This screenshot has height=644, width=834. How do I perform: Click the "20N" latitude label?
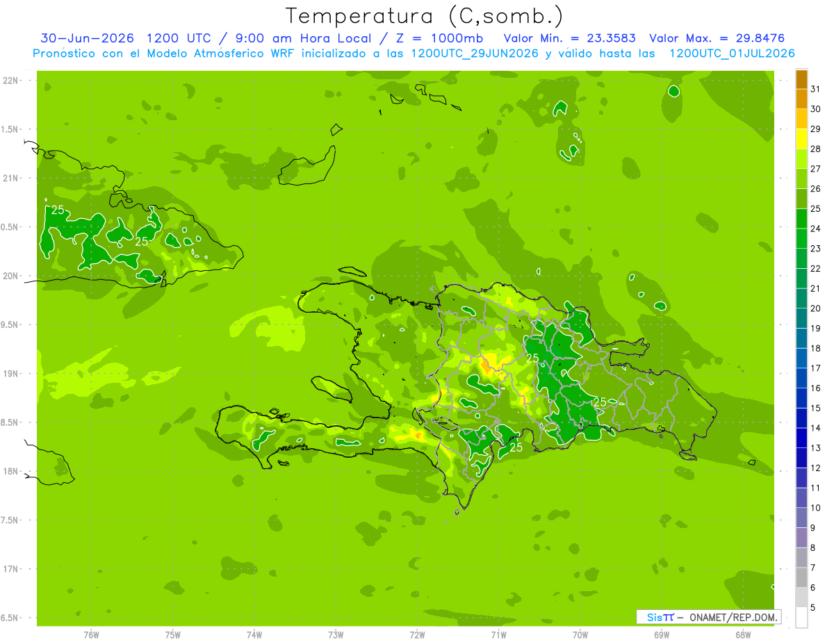[x=10, y=276]
